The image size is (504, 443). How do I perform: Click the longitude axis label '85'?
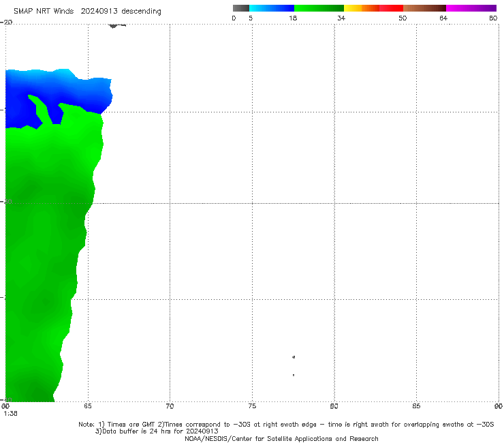pyautogui.click(x=416, y=406)
